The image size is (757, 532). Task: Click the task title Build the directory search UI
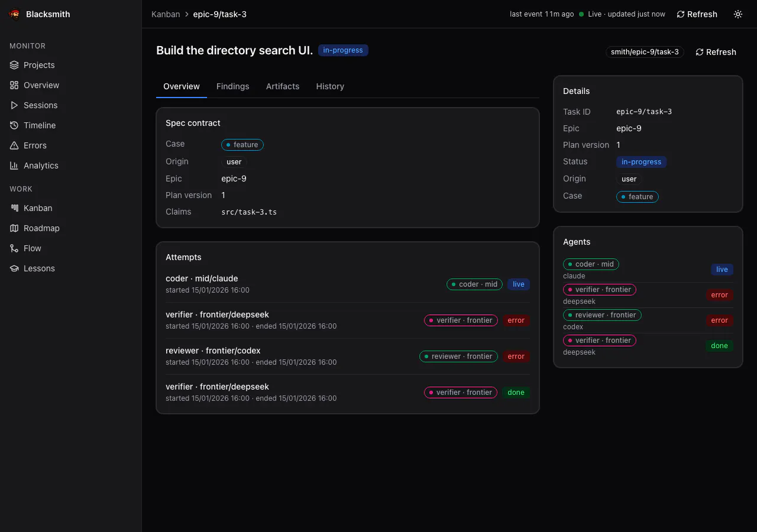[x=235, y=50]
